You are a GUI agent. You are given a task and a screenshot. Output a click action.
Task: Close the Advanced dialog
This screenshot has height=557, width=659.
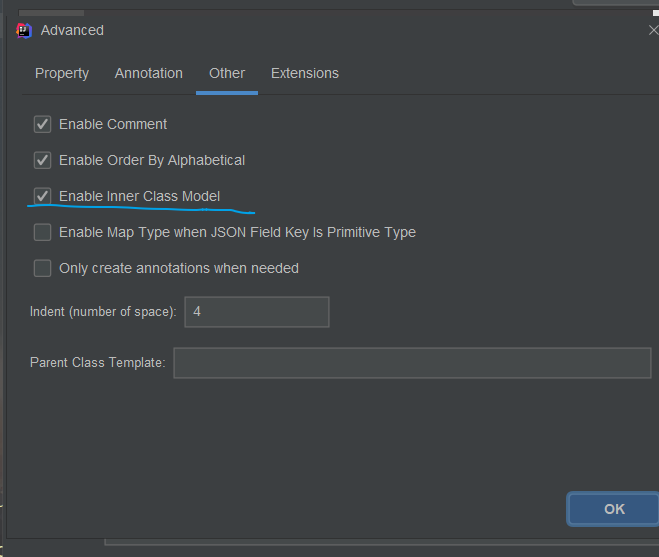(654, 30)
